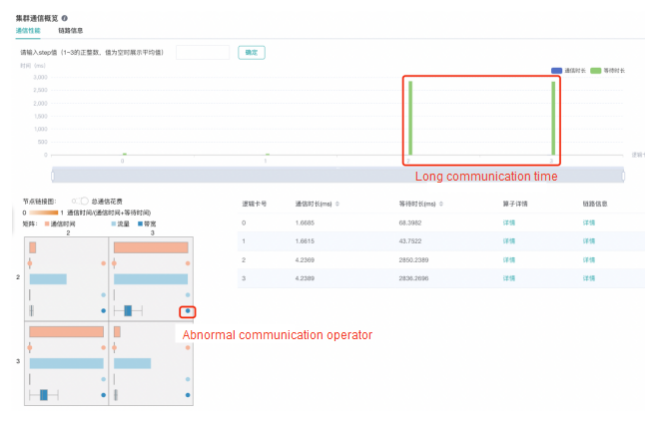Open 链路信息 详情 link for logical card 2

589,260
